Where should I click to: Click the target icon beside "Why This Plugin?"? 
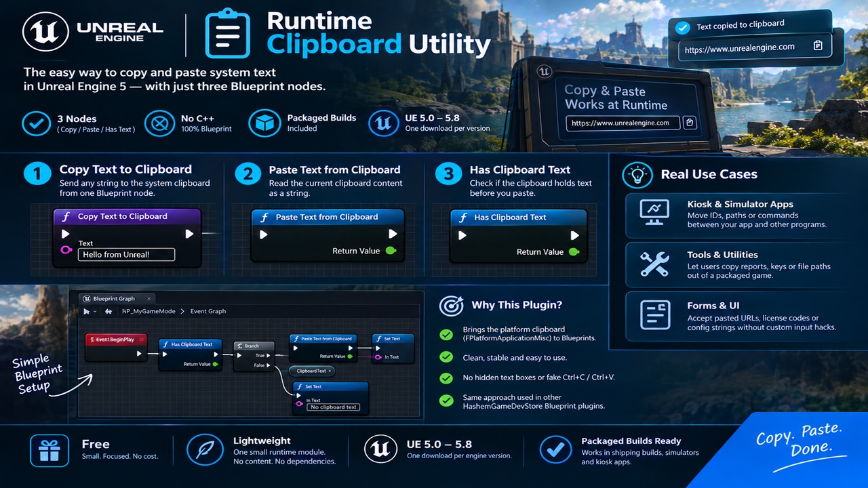[x=451, y=306]
